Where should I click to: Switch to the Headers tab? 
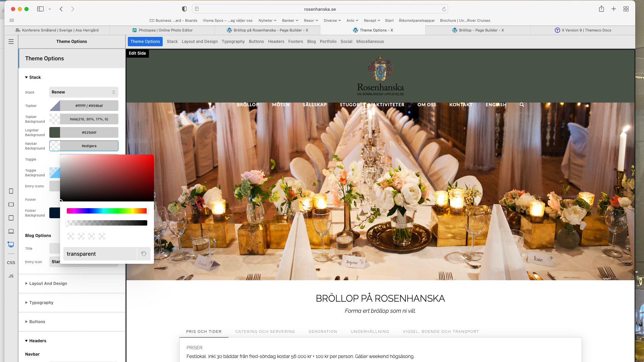(276, 42)
